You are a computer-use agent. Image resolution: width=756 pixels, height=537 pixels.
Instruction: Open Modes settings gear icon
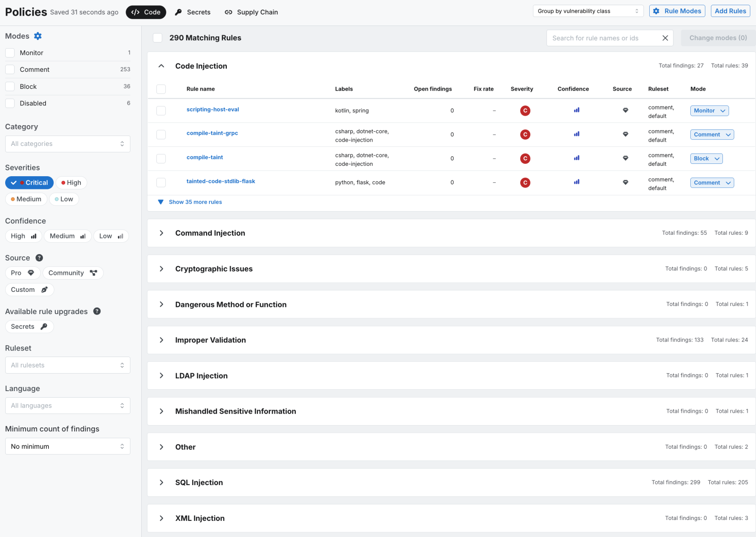tap(38, 36)
